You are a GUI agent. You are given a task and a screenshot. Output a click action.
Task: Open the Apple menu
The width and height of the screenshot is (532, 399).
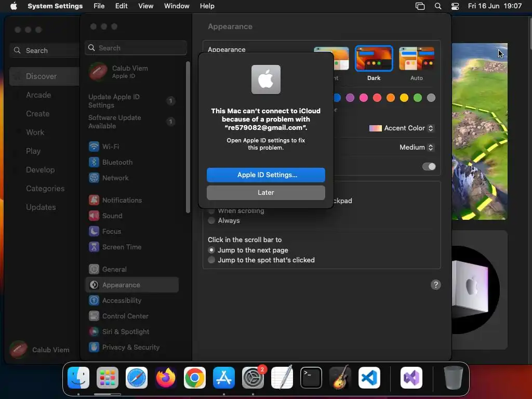(x=14, y=6)
